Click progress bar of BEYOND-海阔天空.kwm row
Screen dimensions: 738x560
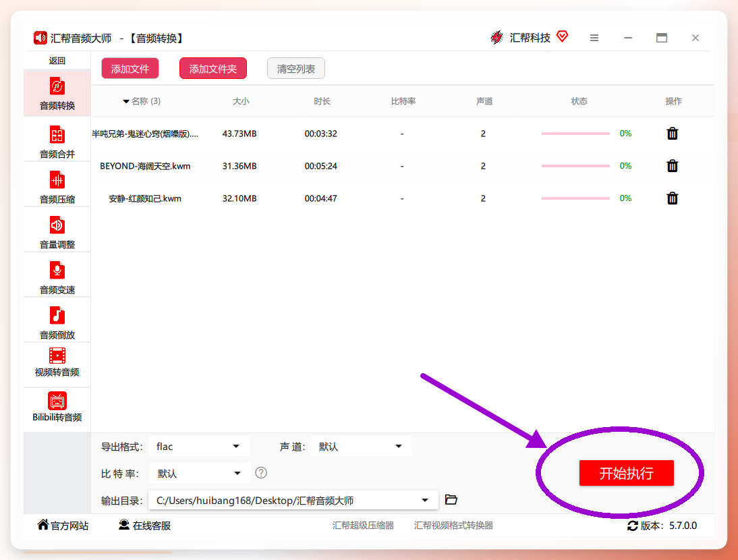[575, 166]
